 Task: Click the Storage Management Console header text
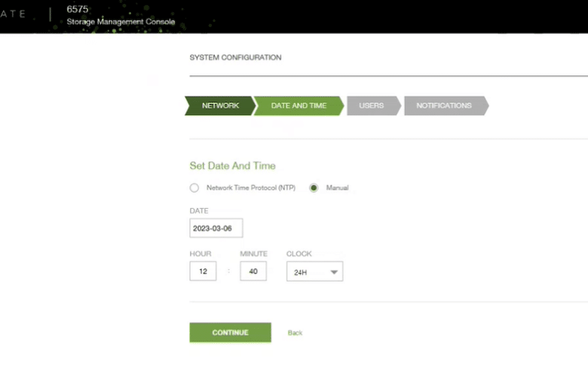(x=121, y=22)
